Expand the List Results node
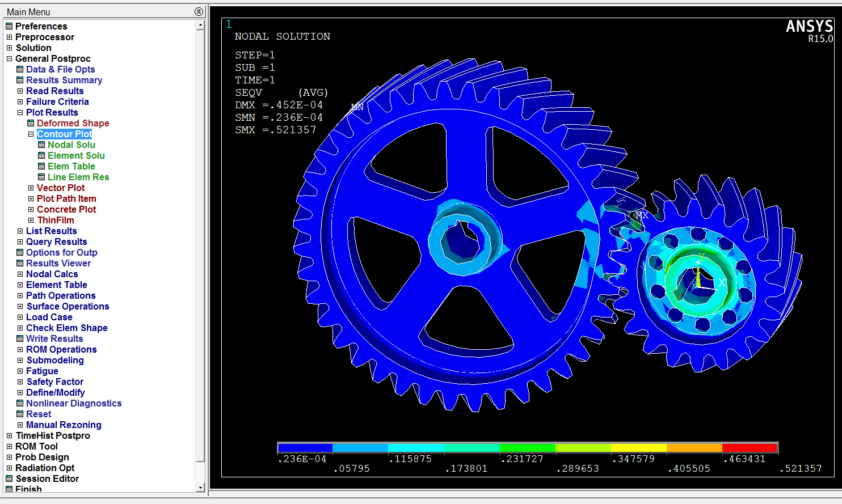The height and width of the screenshot is (504, 842). point(20,231)
